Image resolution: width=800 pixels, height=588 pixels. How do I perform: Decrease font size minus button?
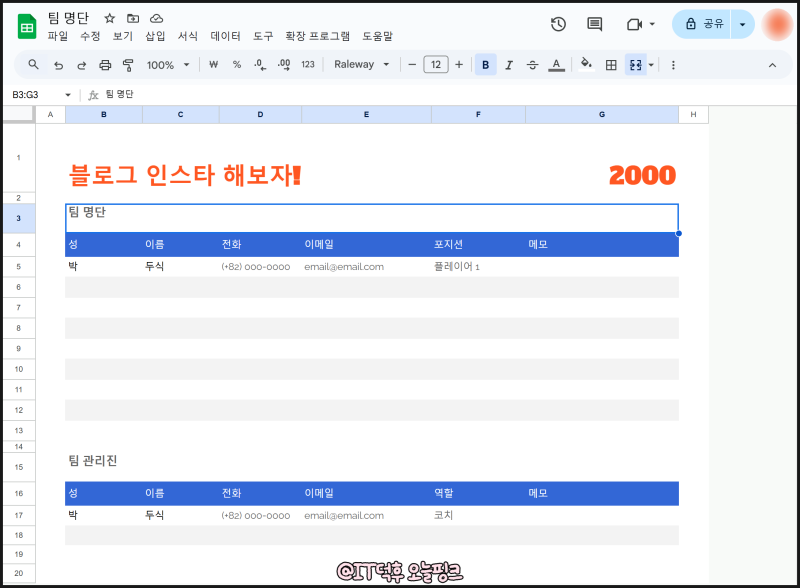pos(412,64)
